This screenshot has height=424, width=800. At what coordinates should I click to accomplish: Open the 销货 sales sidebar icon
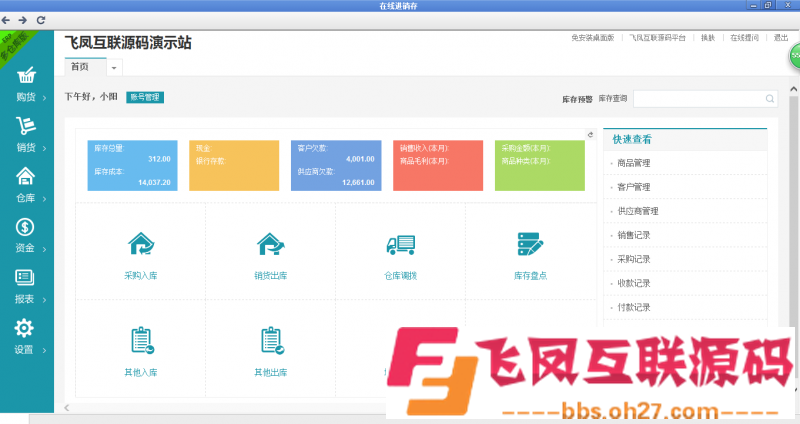coord(26,126)
